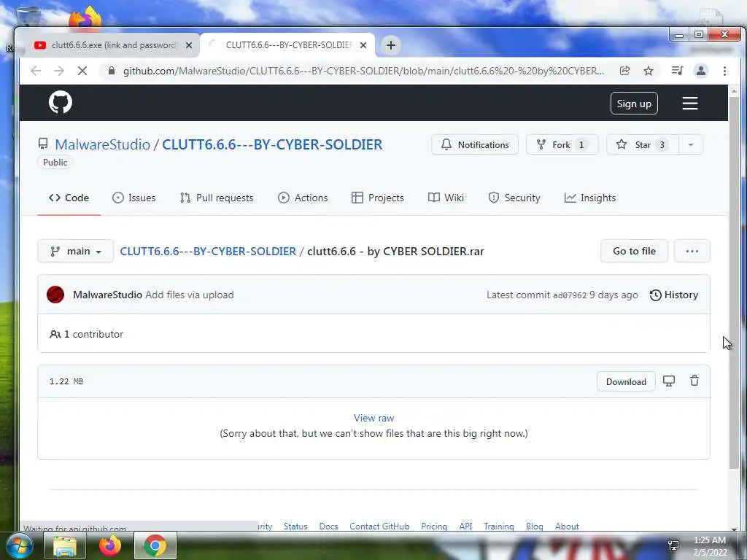
Task: Close the YouTube clutt6.6.6.exe tab
Action: pyautogui.click(x=189, y=45)
